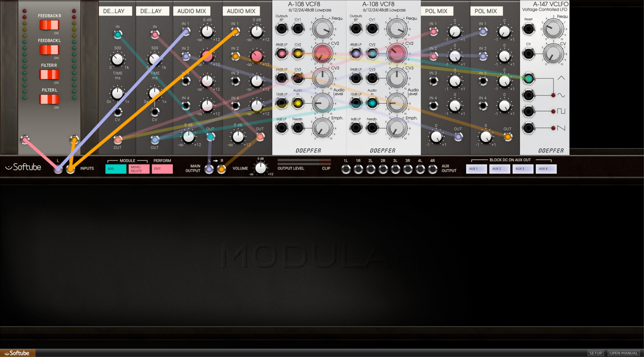Image resolution: width=644 pixels, height=357 pixels.
Task: Click the CLIP indicator
Action: [x=326, y=168]
